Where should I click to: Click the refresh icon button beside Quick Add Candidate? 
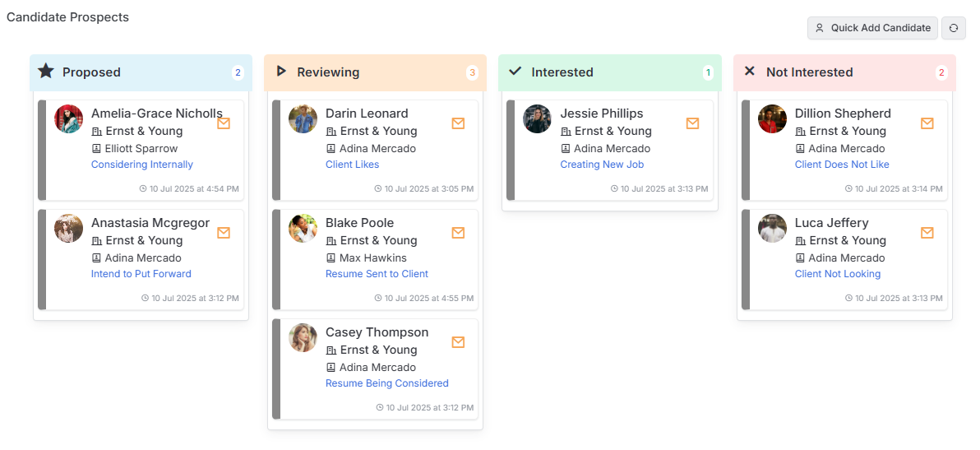(953, 28)
